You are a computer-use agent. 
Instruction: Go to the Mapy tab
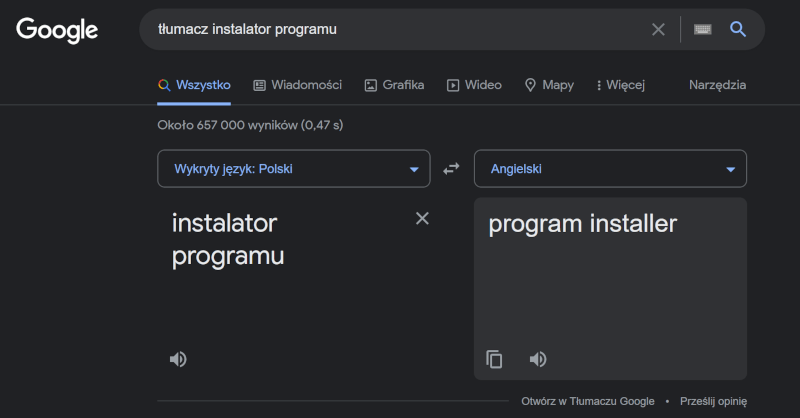click(x=549, y=85)
